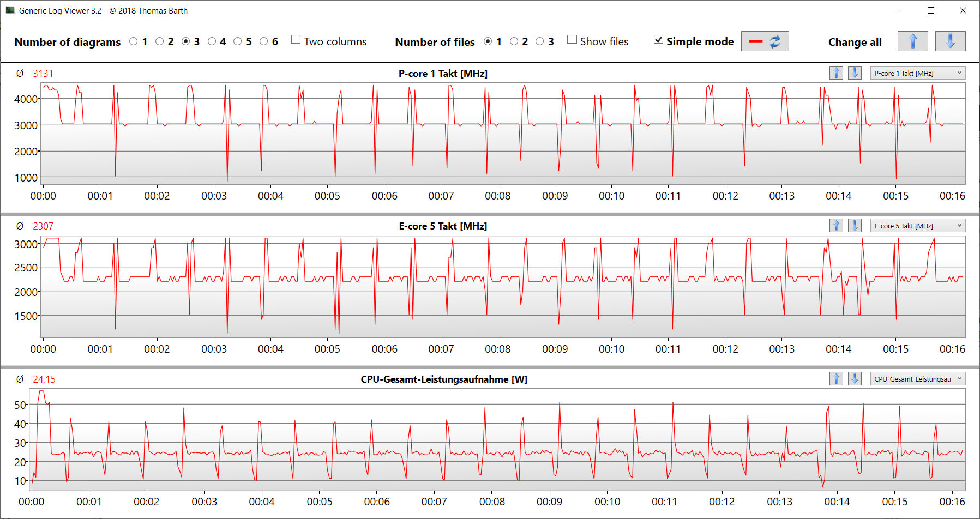Viewport: 980px width, 519px height.
Task: Set number of diagrams to 6
Action: tap(263, 41)
